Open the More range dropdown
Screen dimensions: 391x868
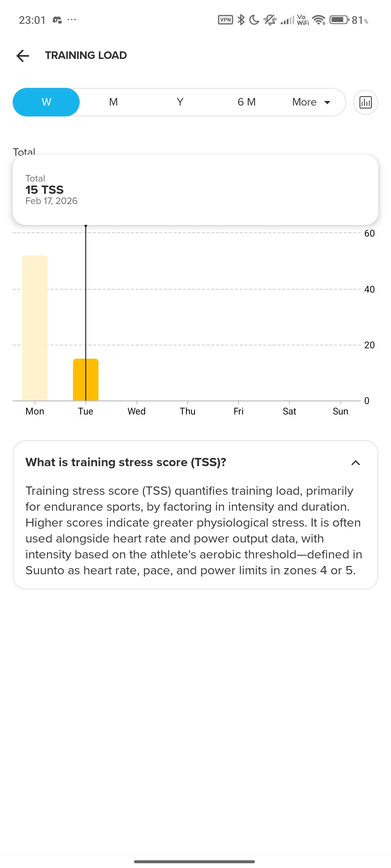coord(311,102)
